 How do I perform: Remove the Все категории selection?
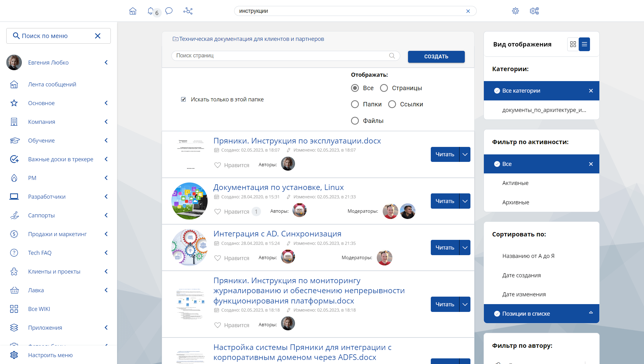coord(591,91)
